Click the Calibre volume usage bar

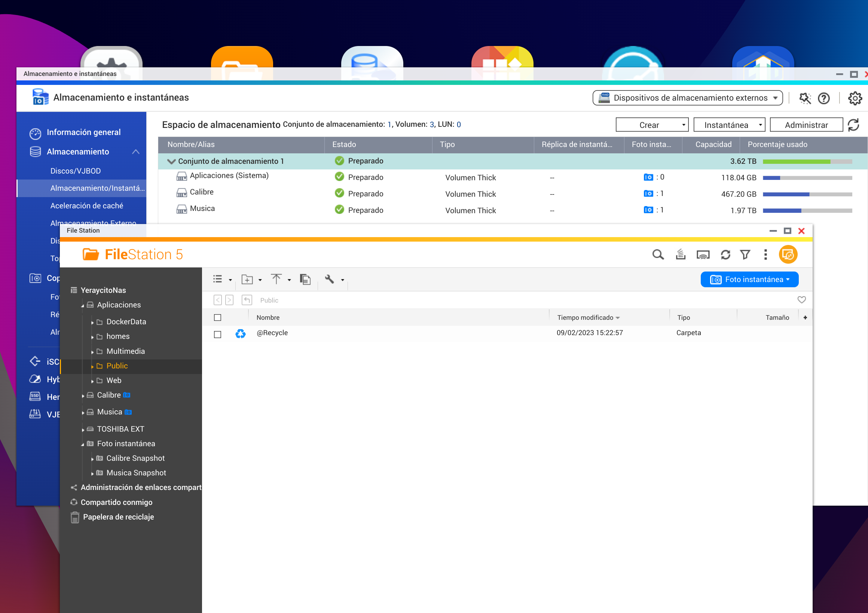807,194
